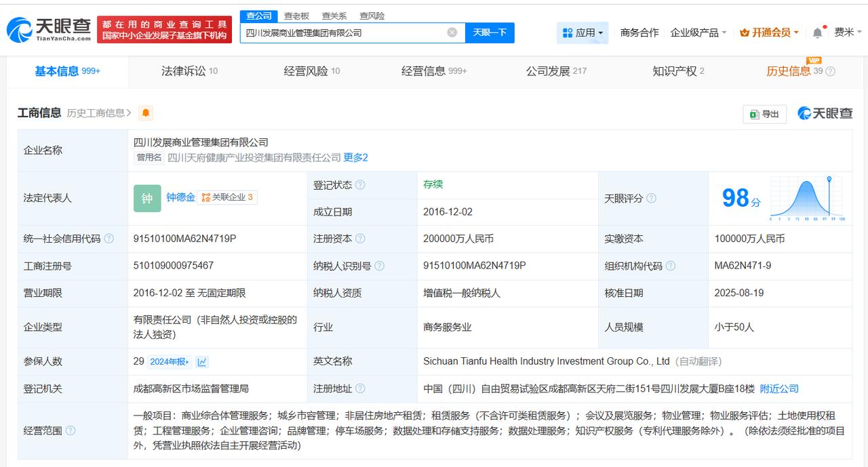868x467 pixels.
Task: Click organization code MA62N471-9
Action: 743,266
